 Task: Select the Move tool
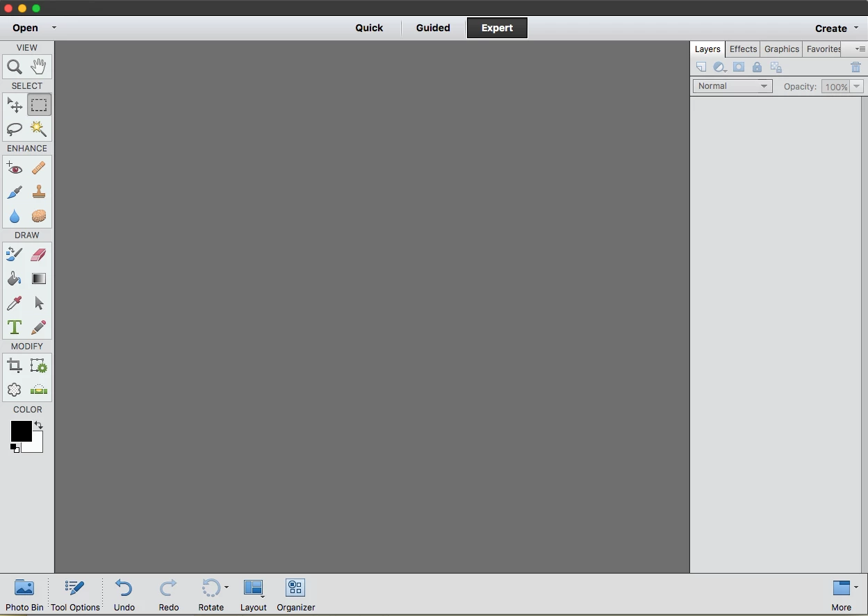click(x=15, y=106)
